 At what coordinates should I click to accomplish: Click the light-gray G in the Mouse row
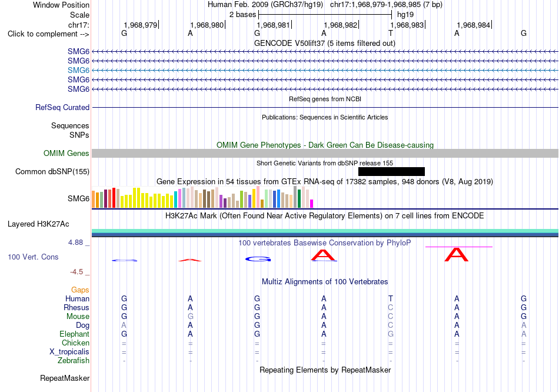pos(191,317)
